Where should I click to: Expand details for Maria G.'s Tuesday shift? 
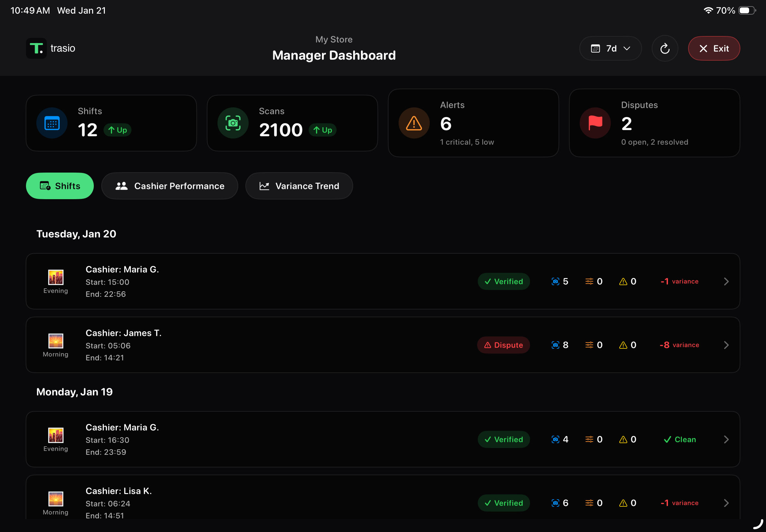tap(727, 281)
